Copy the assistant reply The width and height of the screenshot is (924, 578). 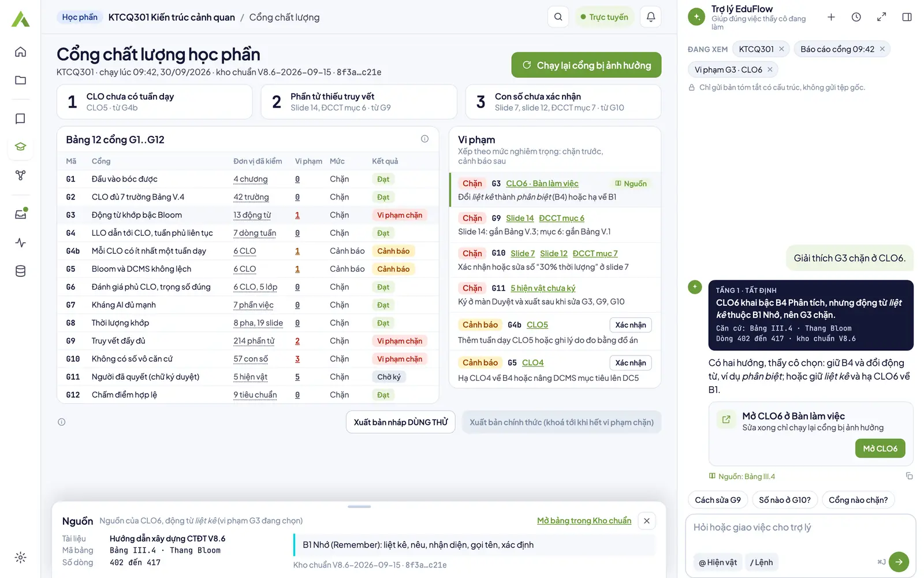pos(909,476)
